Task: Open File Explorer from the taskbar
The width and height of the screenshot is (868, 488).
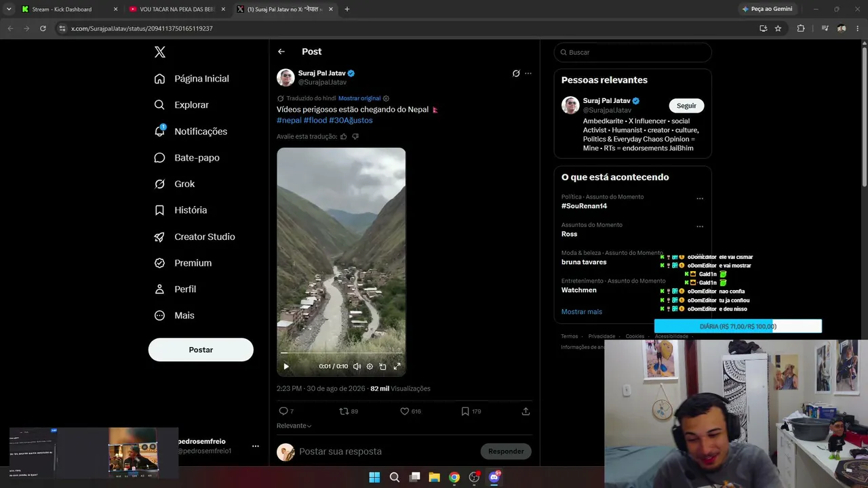Action: coord(434,477)
